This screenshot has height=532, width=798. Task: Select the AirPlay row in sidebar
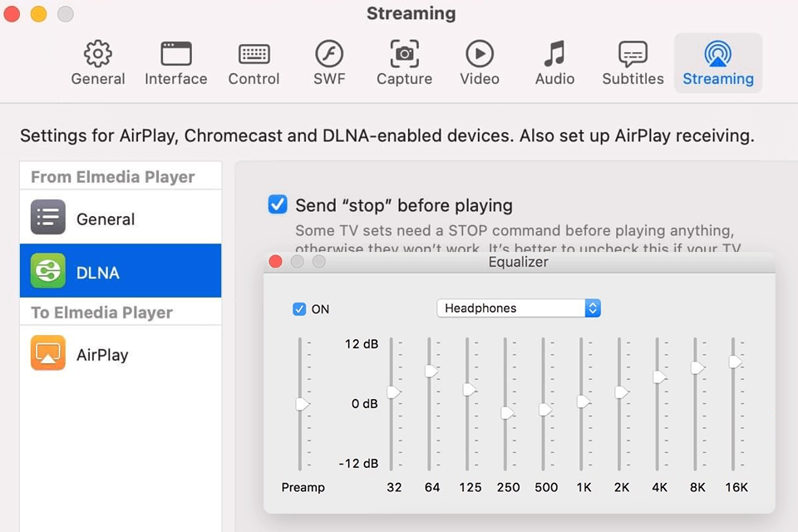pyautogui.click(x=121, y=353)
